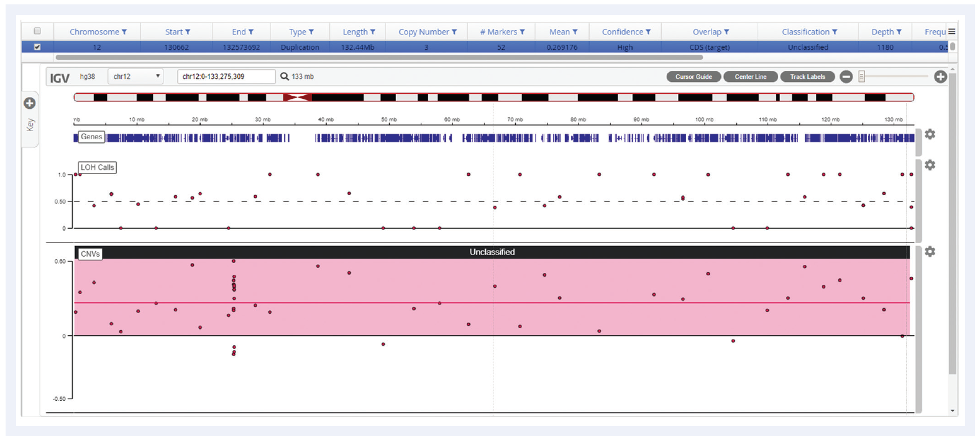Toggle the Track Labels button
Viewport: 980px width, 442px height.
(x=807, y=76)
